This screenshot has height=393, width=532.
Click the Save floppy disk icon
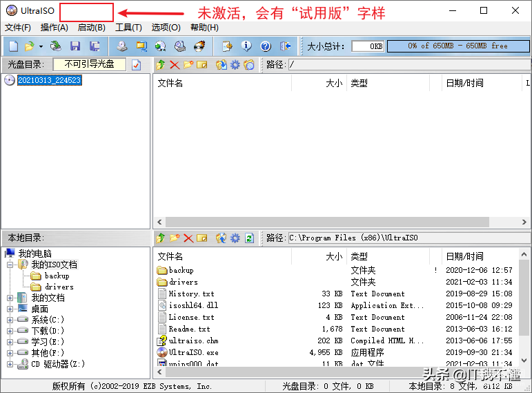75,46
